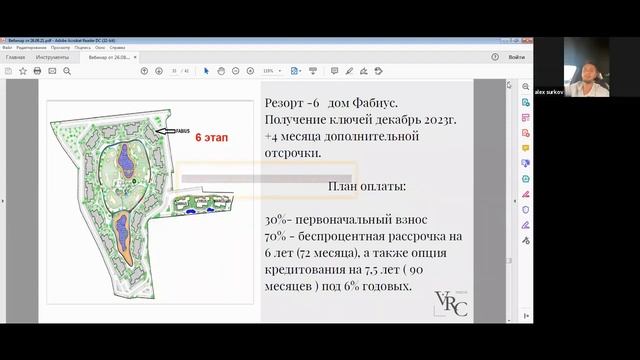
Task: Click the current page number field
Action: click(174, 71)
